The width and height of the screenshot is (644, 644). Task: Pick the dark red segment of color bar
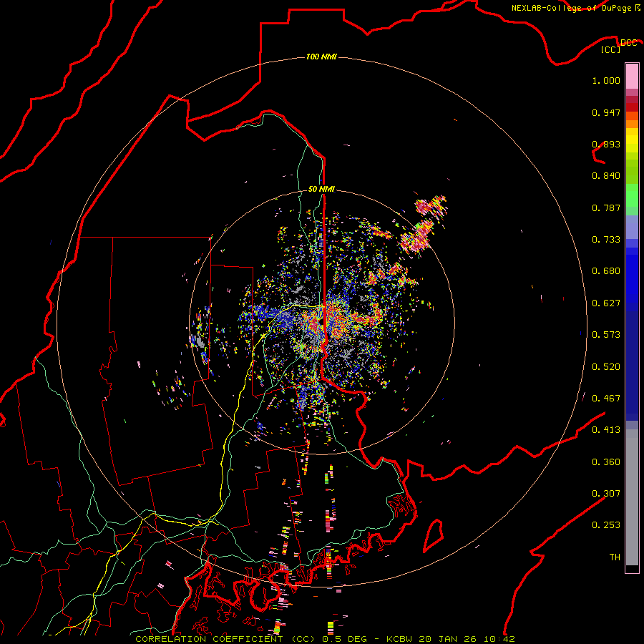pos(632,107)
